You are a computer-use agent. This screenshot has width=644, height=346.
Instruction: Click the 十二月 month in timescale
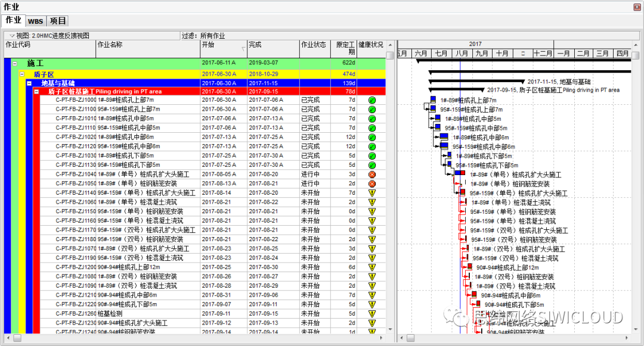tap(543, 54)
